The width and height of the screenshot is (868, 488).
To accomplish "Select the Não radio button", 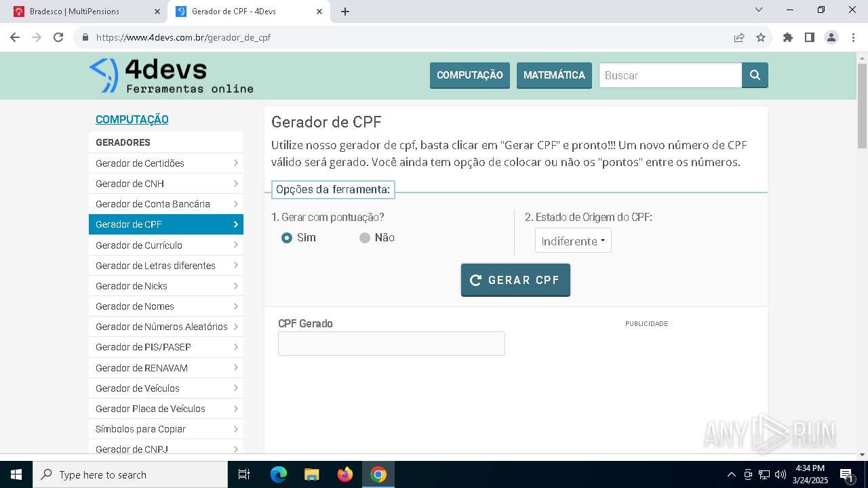I will [365, 238].
